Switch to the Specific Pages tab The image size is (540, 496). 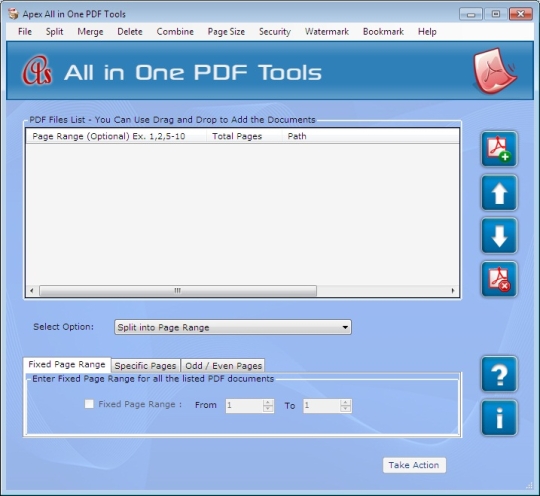coord(145,365)
